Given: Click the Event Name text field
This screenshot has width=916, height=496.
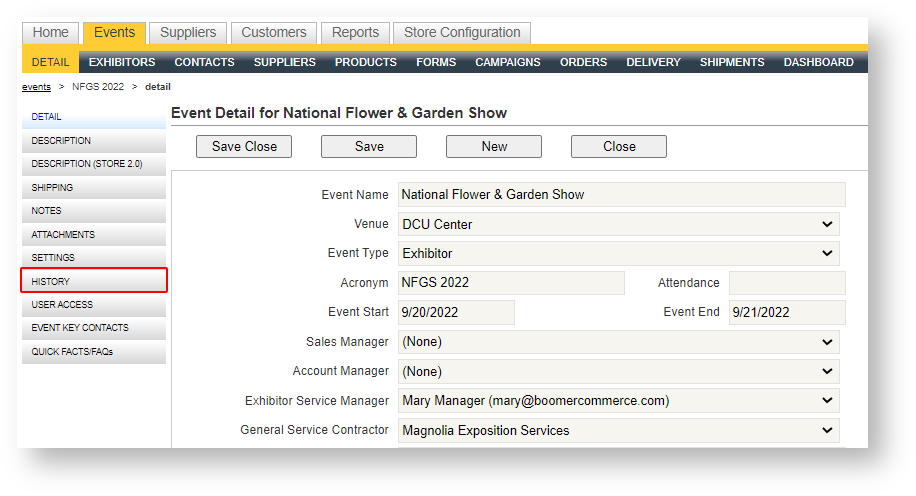Looking at the screenshot, I should pos(621,195).
